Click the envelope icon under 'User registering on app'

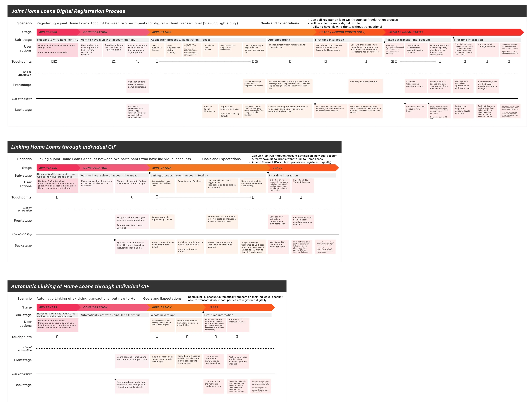(x=256, y=62)
